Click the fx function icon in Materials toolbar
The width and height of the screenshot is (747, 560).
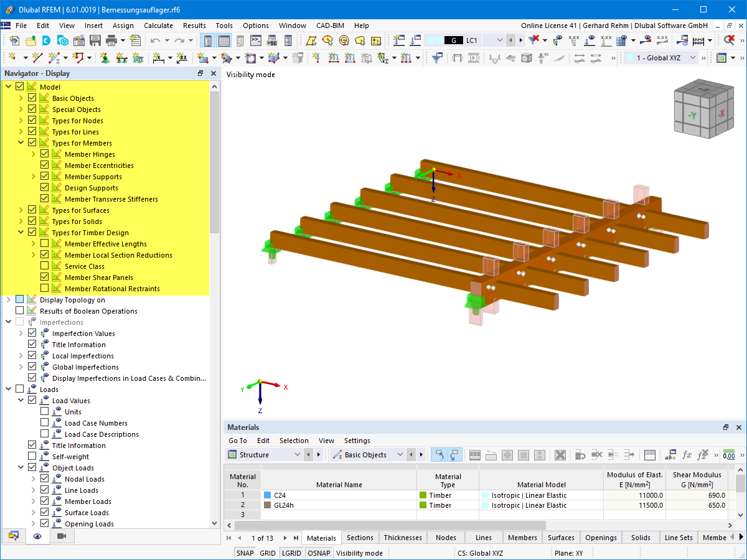[687, 455]
